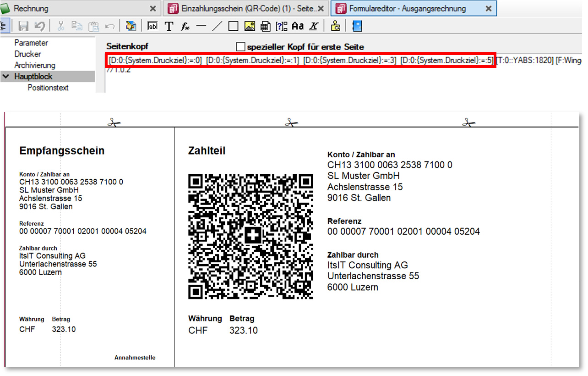The width and height of the screenshot is (588, 376).
Task: Click the Annahmestelle label on the receipt
Action: point(135,358)
